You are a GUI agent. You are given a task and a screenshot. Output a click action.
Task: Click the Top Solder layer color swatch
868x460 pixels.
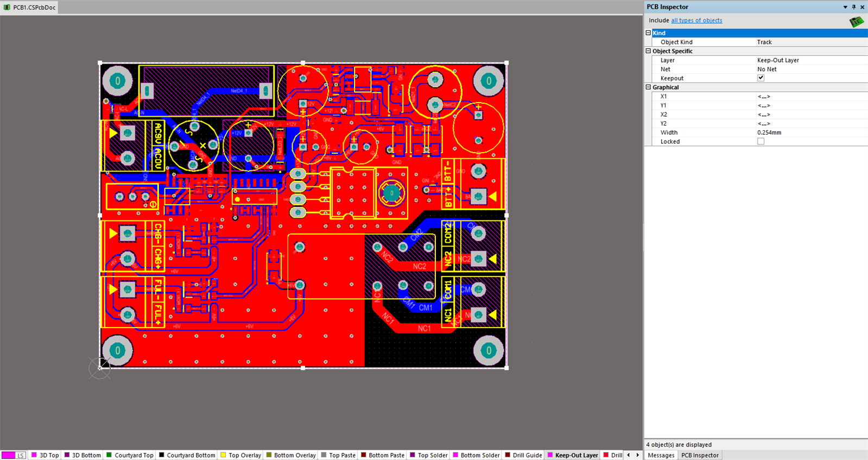click(413, 455)
